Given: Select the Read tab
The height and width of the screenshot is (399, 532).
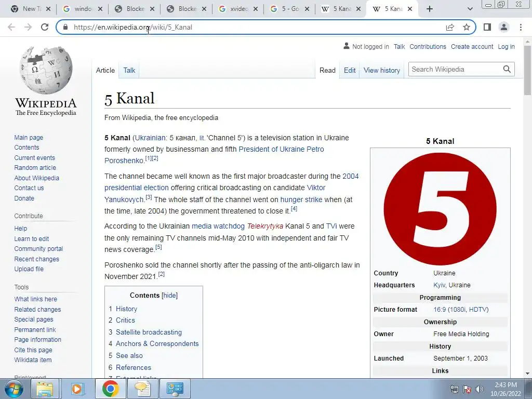Looking at the screenshot, I should (327, 70).
